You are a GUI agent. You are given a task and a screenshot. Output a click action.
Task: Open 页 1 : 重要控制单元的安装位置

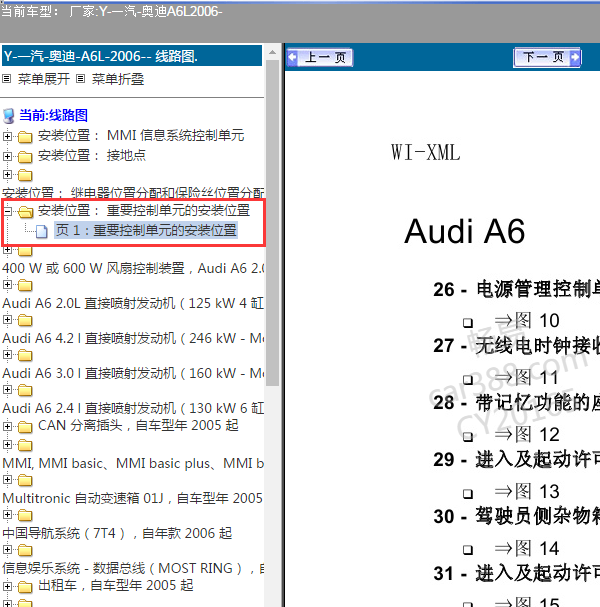pyautogui.click(x=146, y=230)
